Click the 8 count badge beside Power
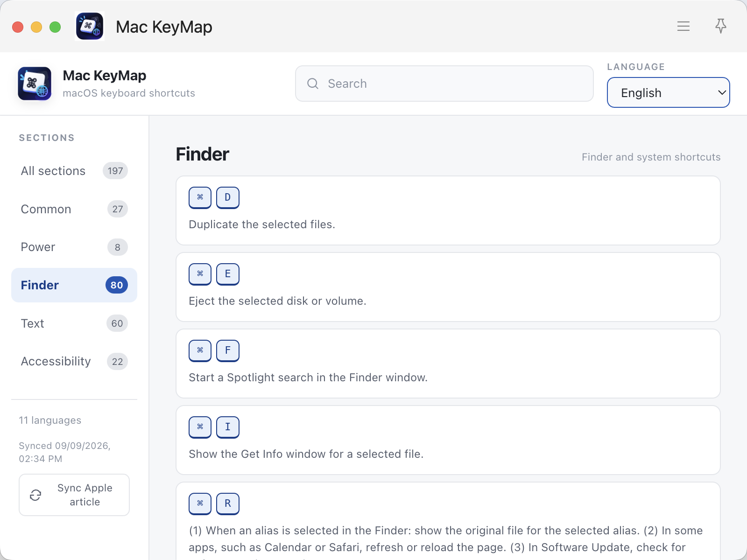This screenshot has height=560, width=747. (118, 247)
